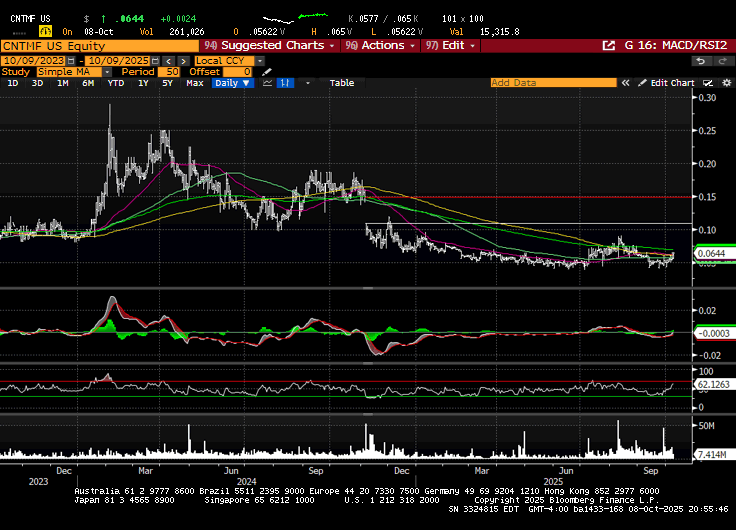The width and height of the screenshot is (736, 530).
Task: Select the YTD time range
Action: pyautogui.click(x=116, y=83)
